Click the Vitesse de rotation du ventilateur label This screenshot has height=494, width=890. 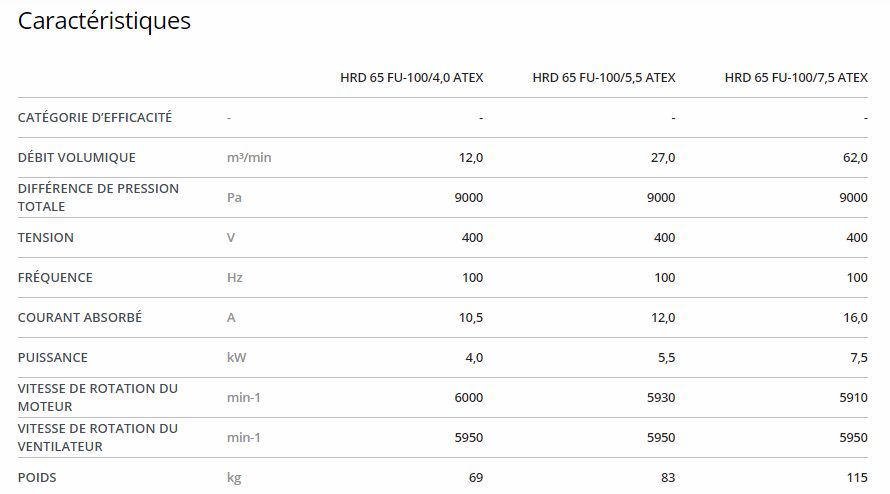[x=98, y=437]
